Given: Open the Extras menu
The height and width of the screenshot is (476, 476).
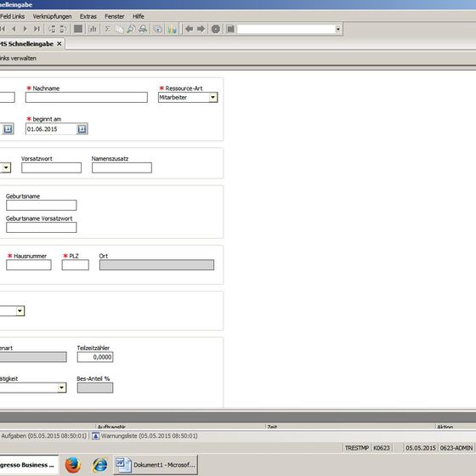Looking at the screenshot, I should 88,16.
